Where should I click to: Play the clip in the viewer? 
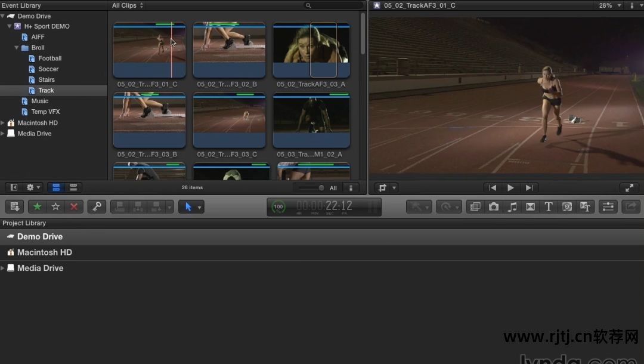[510, 187]
